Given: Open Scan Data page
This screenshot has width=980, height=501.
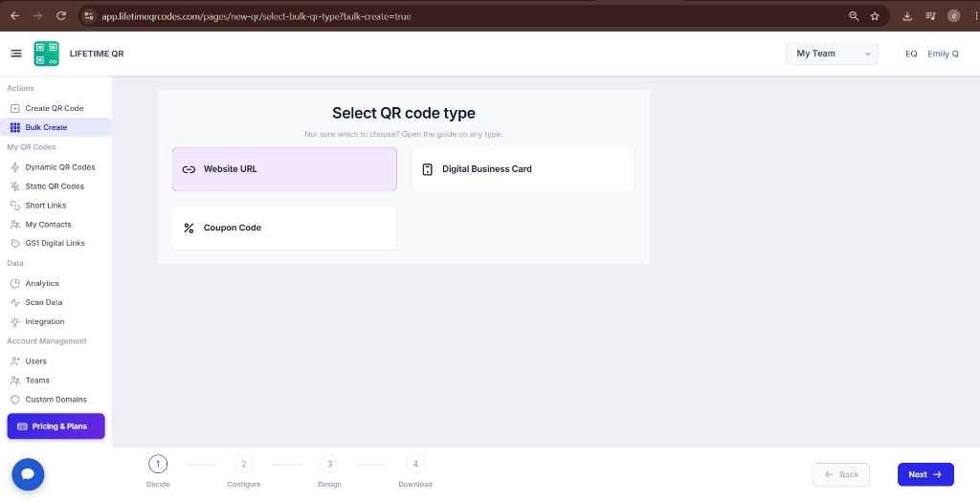Looking at the screenshot, I should click(x=56, y=302).
